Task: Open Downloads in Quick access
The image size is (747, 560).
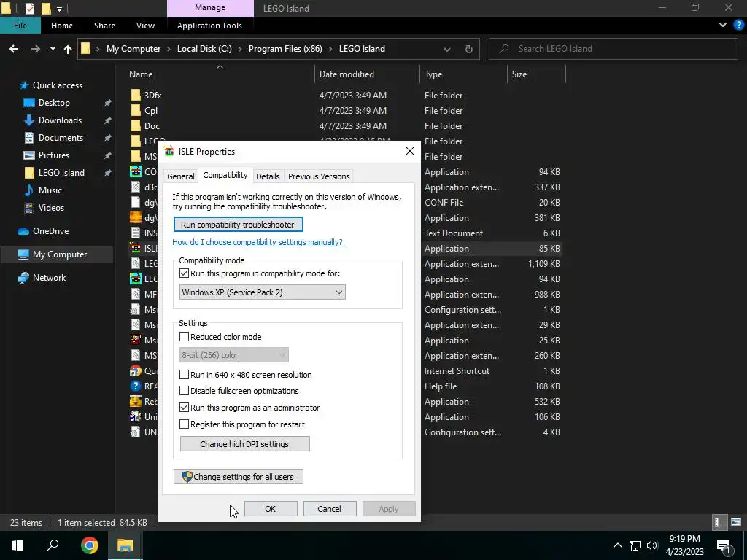Action: (60, 120)
